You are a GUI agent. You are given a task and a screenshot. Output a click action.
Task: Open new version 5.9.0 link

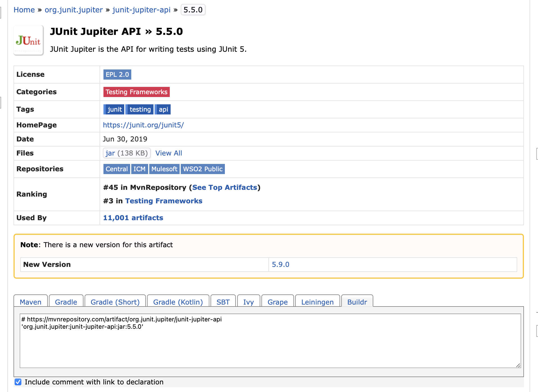click(x=281, y=265)
